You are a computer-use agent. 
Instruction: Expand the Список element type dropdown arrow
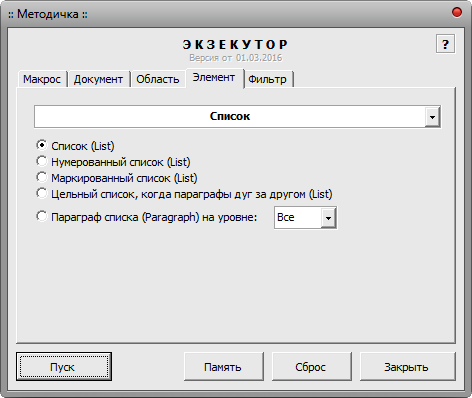(x=432, y=117)
